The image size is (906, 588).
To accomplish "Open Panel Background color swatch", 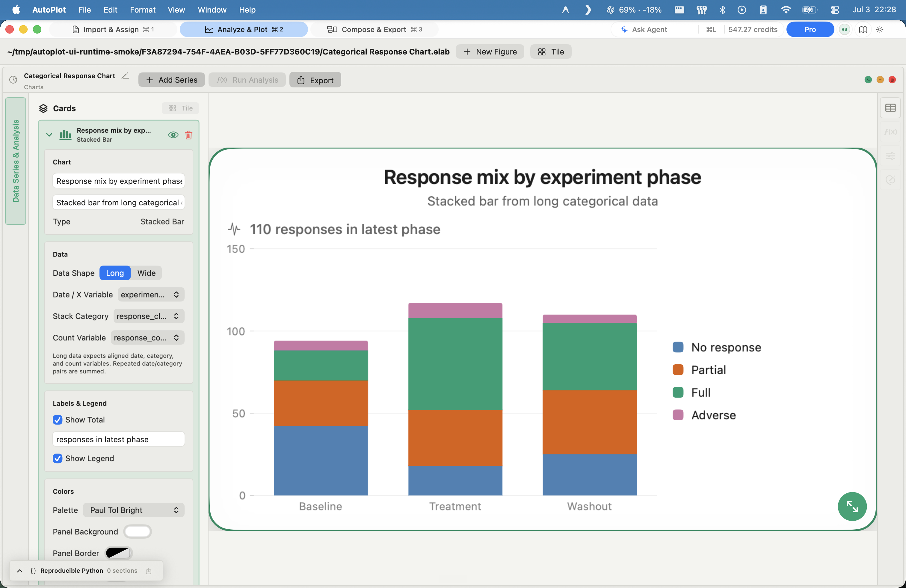I will (138, 532).
